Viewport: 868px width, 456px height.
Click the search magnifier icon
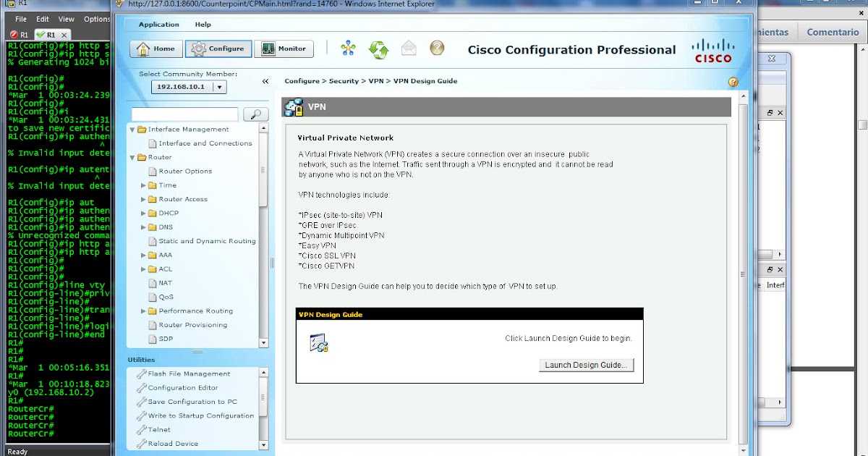[x=254, y=114]
